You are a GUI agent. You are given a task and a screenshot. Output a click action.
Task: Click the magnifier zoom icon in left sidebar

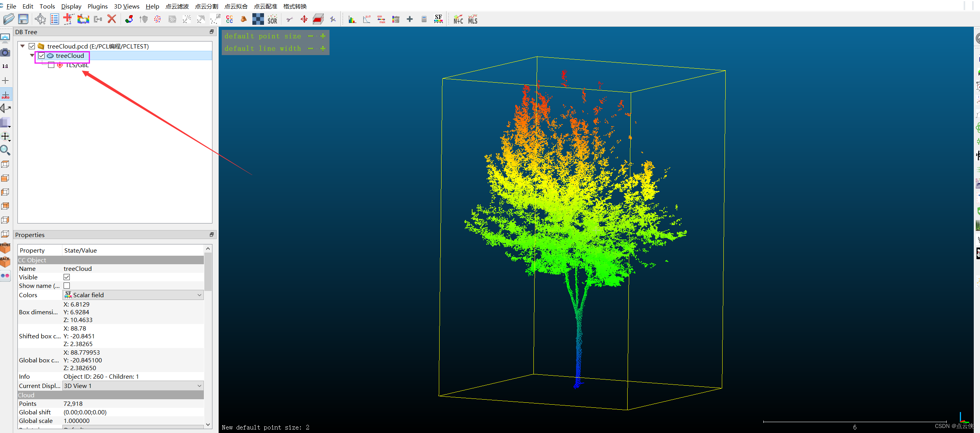[5, 150]
